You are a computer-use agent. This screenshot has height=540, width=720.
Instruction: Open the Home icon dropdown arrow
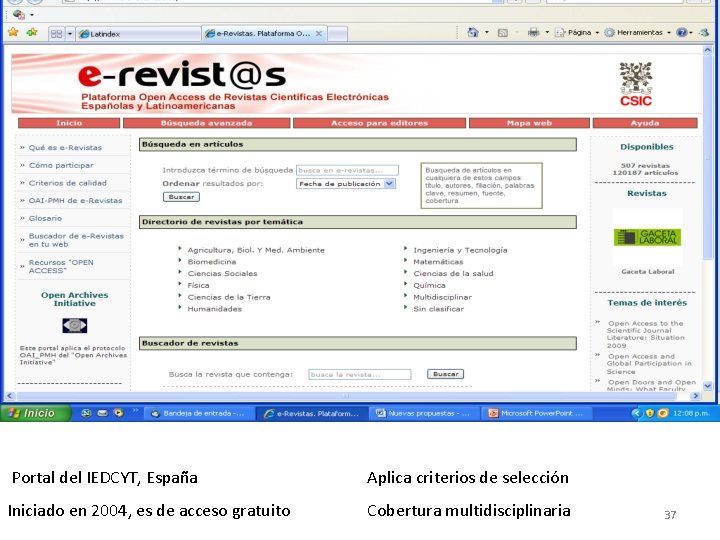[x=487, y=33]
